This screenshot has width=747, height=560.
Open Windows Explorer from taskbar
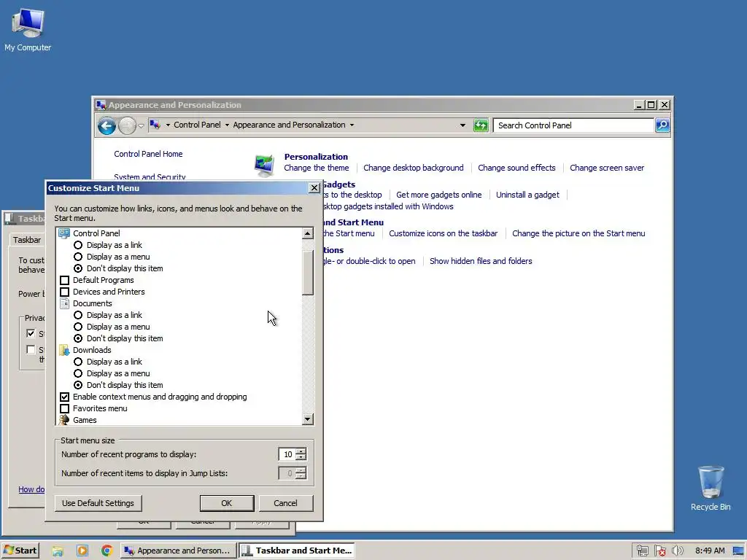click(x=58, y=551)
